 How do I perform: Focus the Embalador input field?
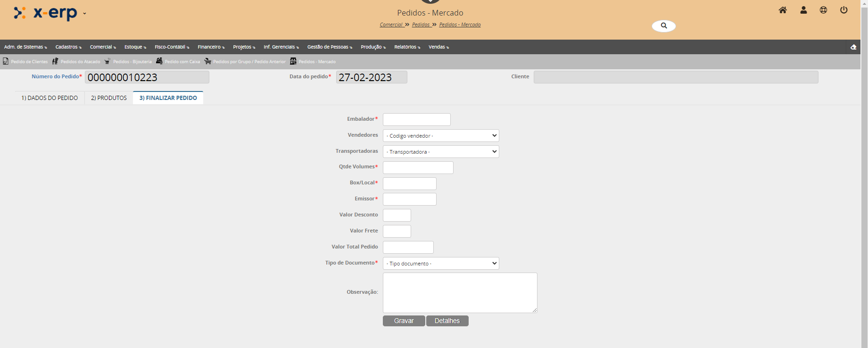pyautogui.click(x=416, y=120)
